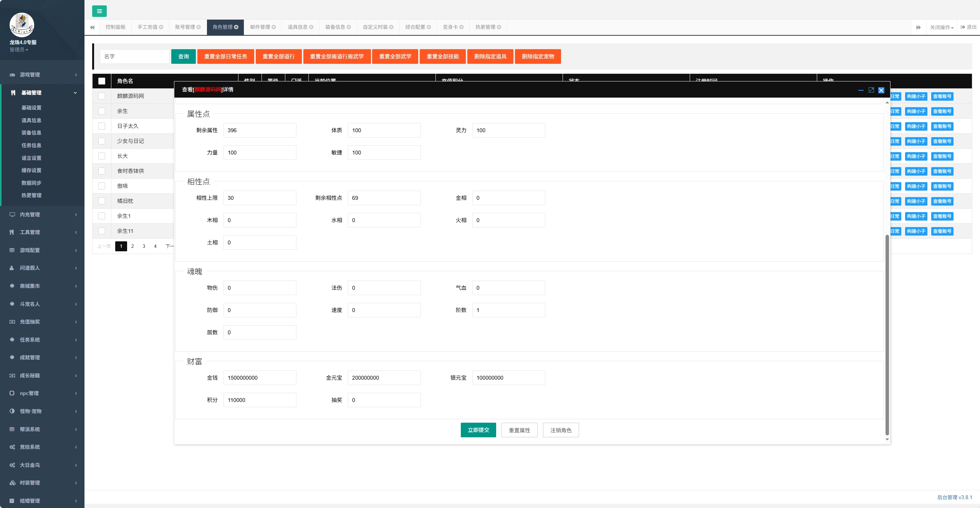The image size is (980, 508).
Task: Close the 邮件管理 tab via its x icon
Action: pos(274,27)
